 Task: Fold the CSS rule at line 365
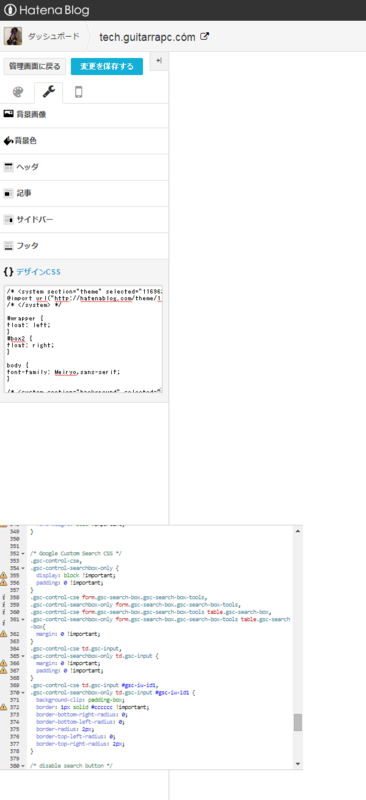tap(23, 656)
